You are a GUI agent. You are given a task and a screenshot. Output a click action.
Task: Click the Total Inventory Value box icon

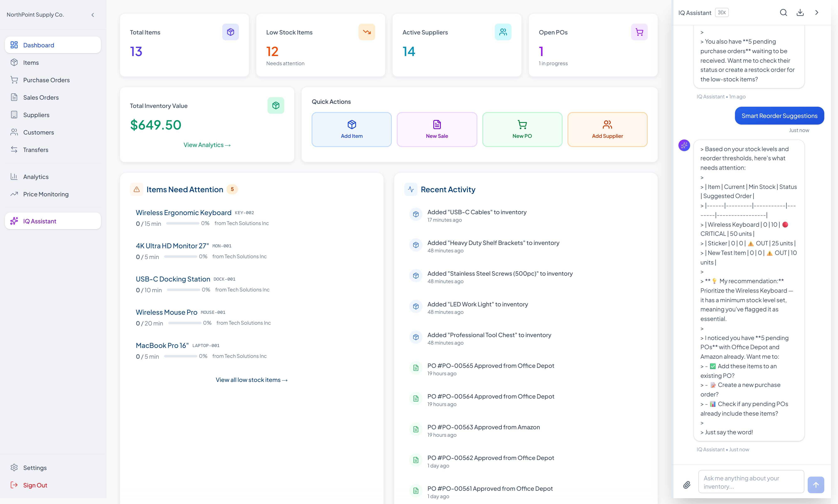click(275, 105)
